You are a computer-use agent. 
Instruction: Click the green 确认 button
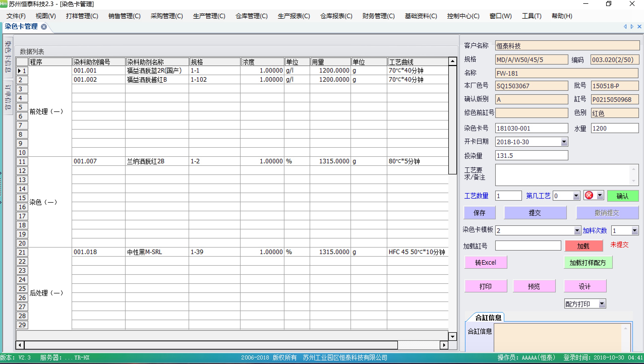623,196
